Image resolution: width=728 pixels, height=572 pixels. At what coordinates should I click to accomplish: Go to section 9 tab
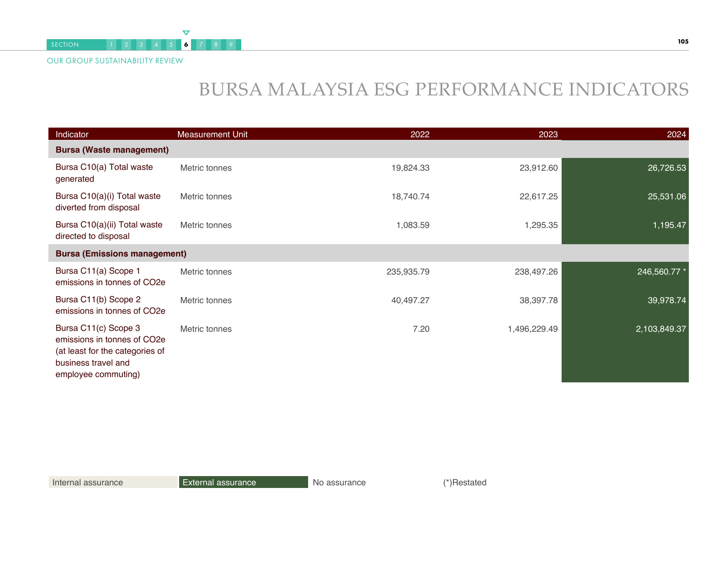[x=231, y=44]
